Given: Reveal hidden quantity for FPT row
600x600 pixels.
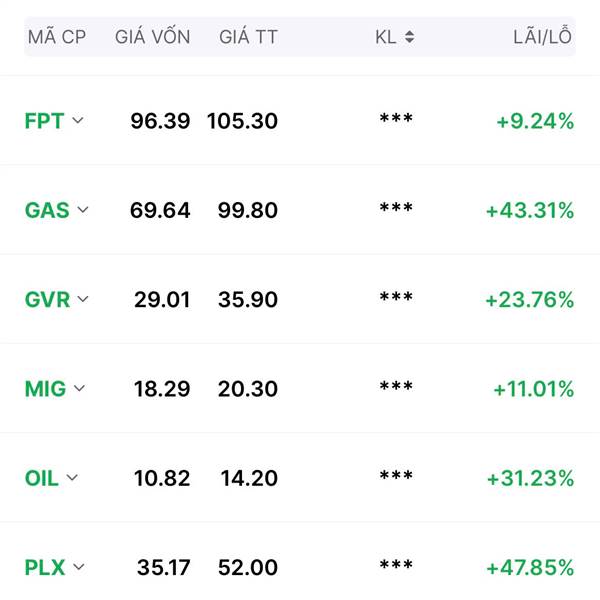Looking at the screenshot, I should pyautogui.click(x=396, y=122).
